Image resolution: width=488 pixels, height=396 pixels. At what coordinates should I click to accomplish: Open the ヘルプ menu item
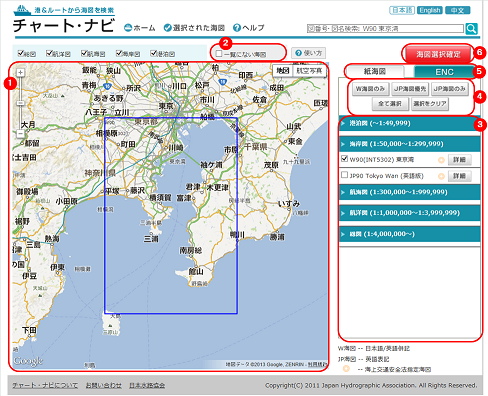[249, 28]
